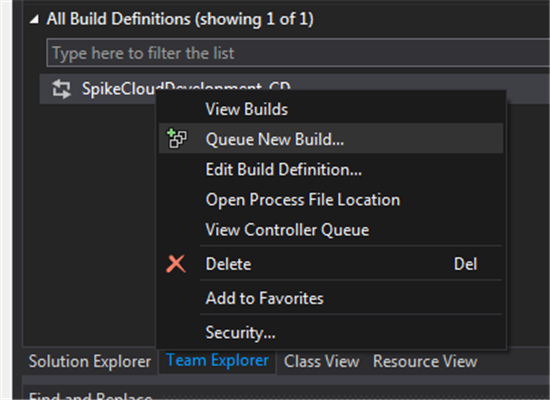This screenshot has height=400, width=550.
Task: Click the red X Delete icon
Action: pyautogui.click(x=176, y=264)
